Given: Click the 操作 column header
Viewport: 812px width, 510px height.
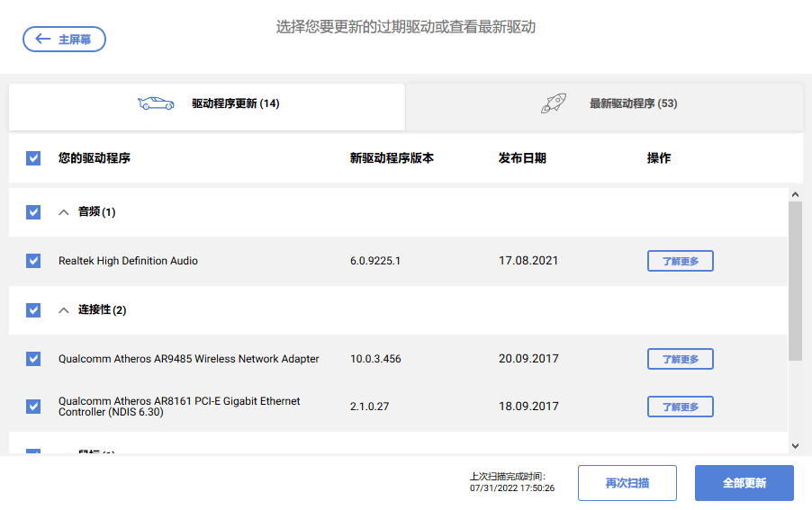Looking at the screenshot, I should coord(659,158).
